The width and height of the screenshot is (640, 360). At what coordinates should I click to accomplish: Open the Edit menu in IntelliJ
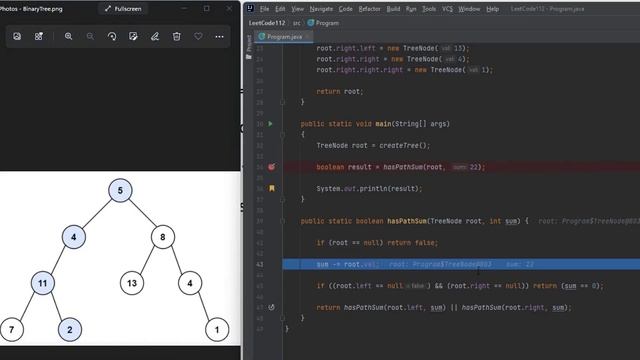[x=280, y=9]
